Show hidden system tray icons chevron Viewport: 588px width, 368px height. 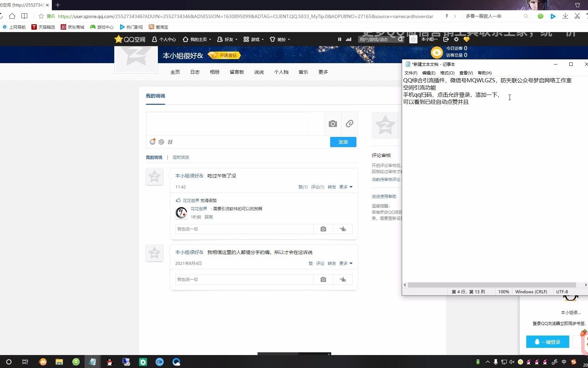[x=487, y=362]
